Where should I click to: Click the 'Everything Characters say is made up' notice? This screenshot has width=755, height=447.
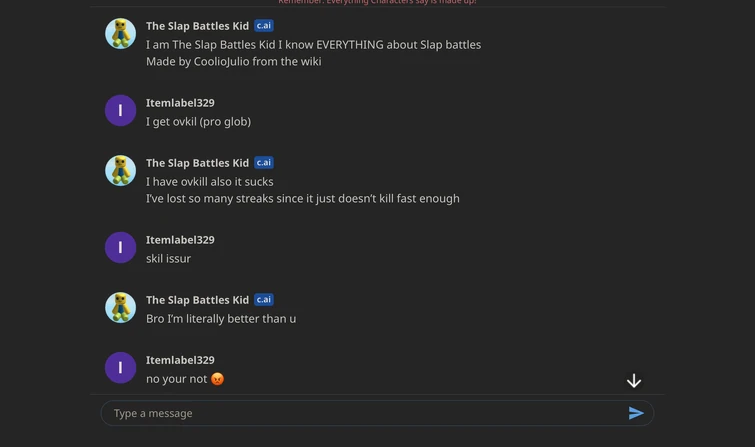(377, 2)
